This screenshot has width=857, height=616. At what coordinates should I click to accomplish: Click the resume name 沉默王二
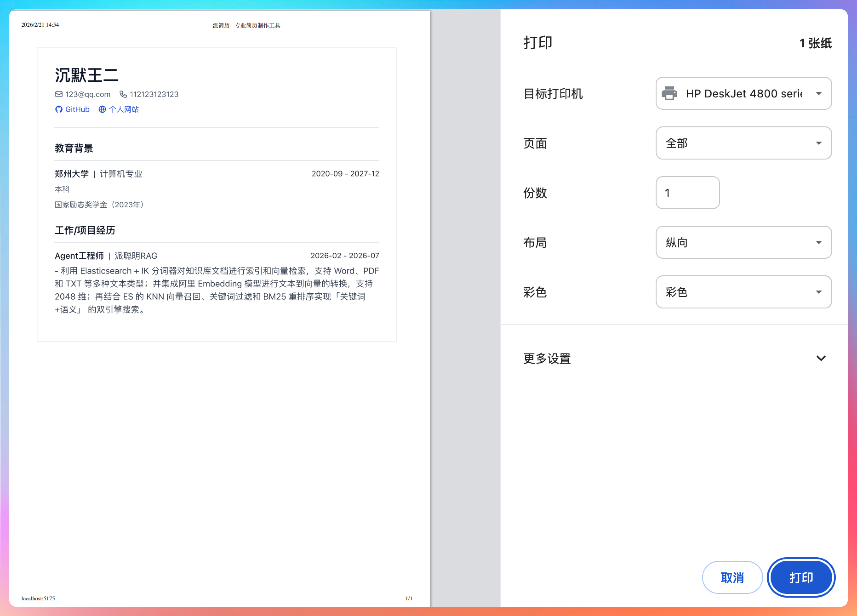[x=86, y=75]
